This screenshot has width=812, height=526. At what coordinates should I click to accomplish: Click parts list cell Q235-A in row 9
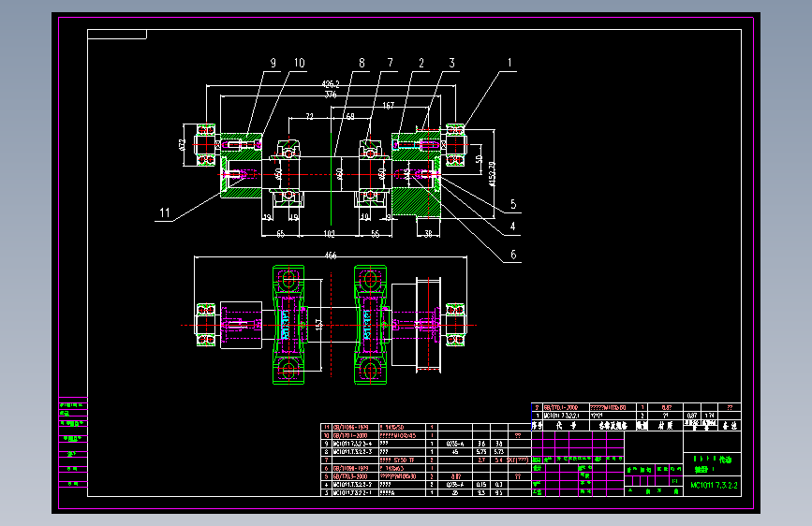454,444
